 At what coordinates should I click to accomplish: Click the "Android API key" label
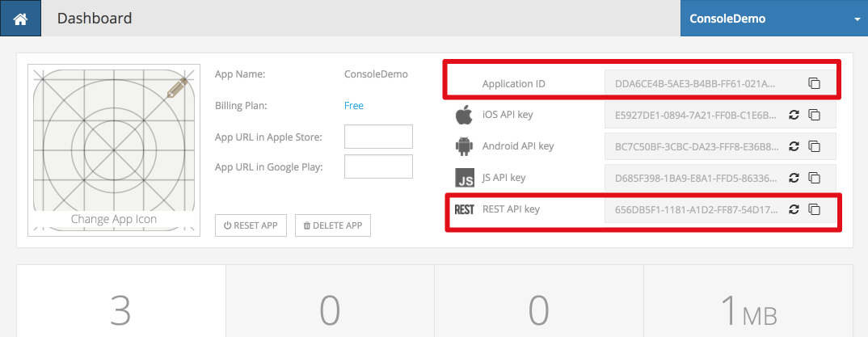pos(517,146)
